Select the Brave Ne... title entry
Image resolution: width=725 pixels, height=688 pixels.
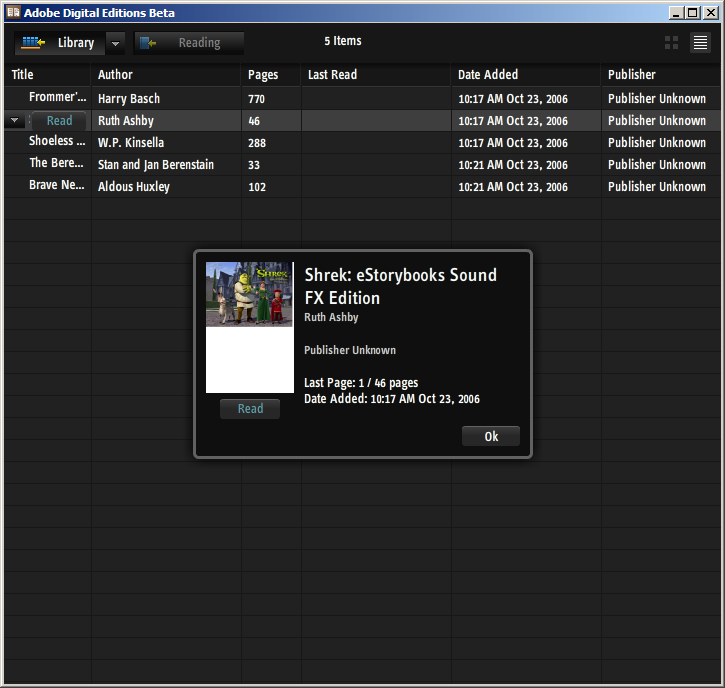coord(57,185)
